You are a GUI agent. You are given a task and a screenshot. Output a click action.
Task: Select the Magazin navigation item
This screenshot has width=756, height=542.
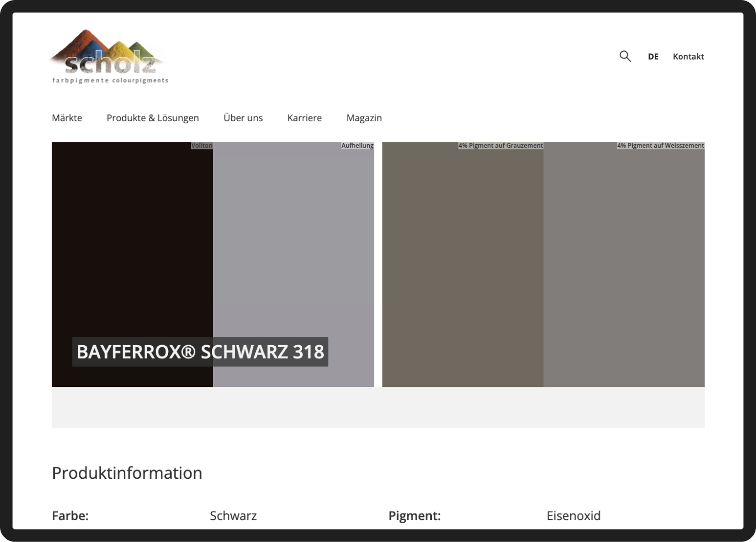click(x=364, y=118)
